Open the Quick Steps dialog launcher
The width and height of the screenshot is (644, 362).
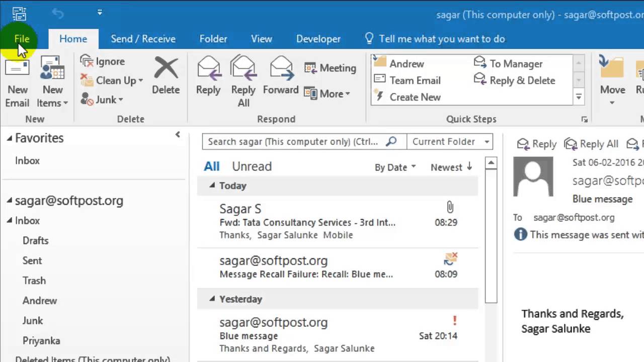click(x=584, y=120)
